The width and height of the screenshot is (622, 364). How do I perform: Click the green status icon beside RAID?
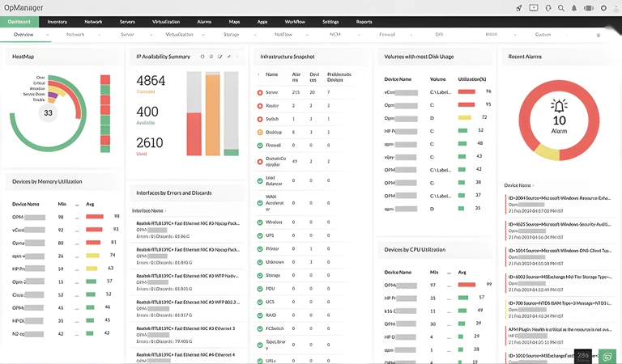coord(260,315)
